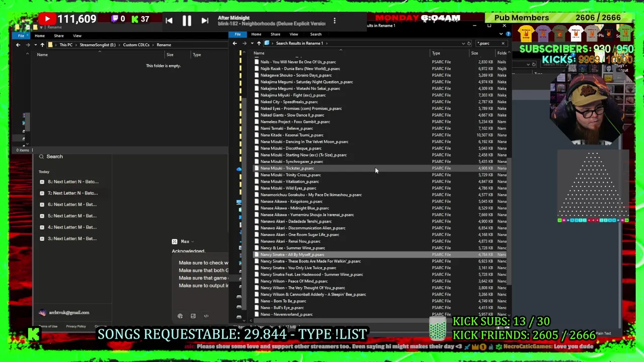The image size is (644, 362).
Task: Click StreamerSonglist (E:) breadcrumb segment
Action: coord(98,45)
